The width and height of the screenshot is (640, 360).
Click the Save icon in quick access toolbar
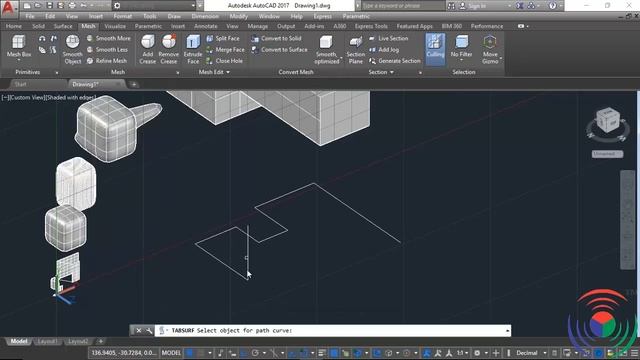click(49, 6)
